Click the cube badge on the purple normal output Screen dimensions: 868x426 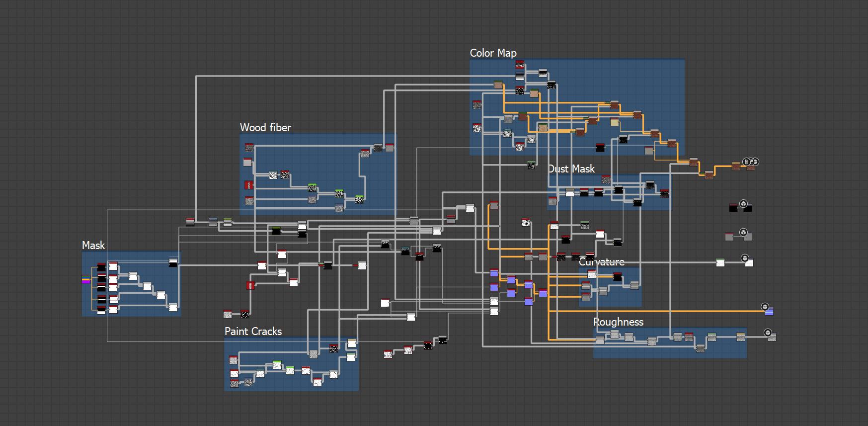765,307
